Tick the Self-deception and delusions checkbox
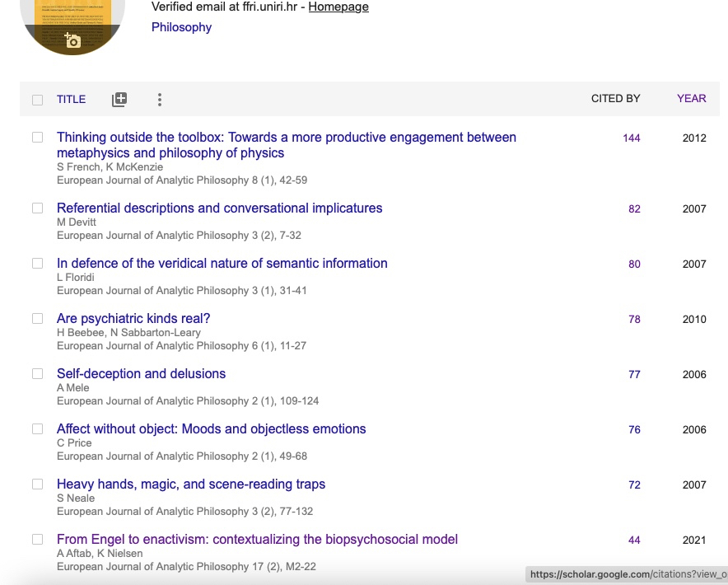 pos(37,374)
